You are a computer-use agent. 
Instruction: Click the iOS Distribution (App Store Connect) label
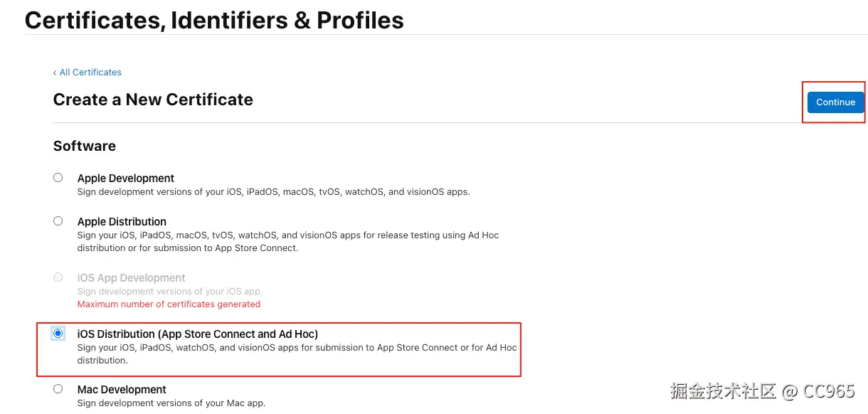[198, 334]
